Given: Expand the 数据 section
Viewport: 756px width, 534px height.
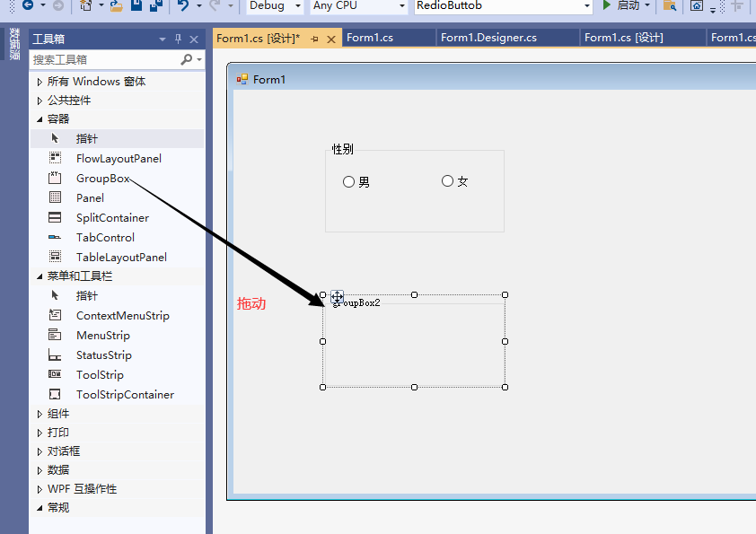Looking at the screenshot, I should click(40, 470).
